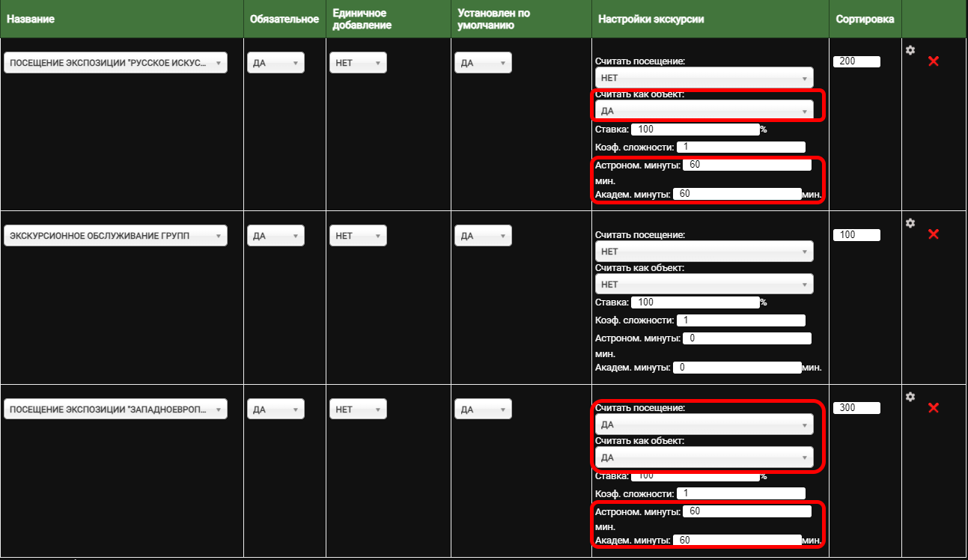
Task: Delete the Русское искусство row with red X
Action: (x=933, y=61)
